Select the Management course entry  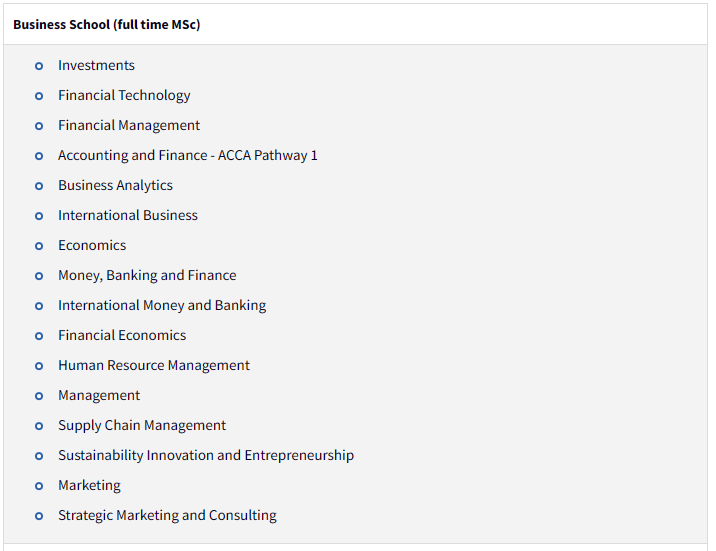pyautogui.click(x=99, y=395)
